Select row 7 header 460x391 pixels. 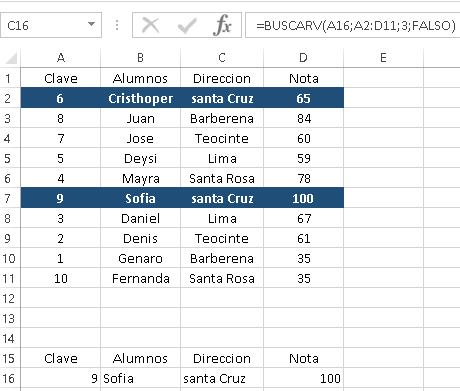tap(9, 198)
